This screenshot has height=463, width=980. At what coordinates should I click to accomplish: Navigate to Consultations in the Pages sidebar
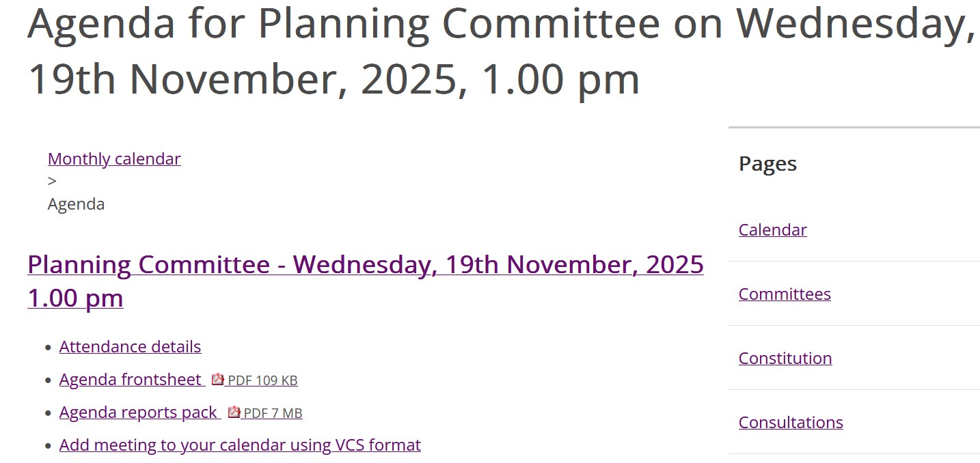point(791,422)
